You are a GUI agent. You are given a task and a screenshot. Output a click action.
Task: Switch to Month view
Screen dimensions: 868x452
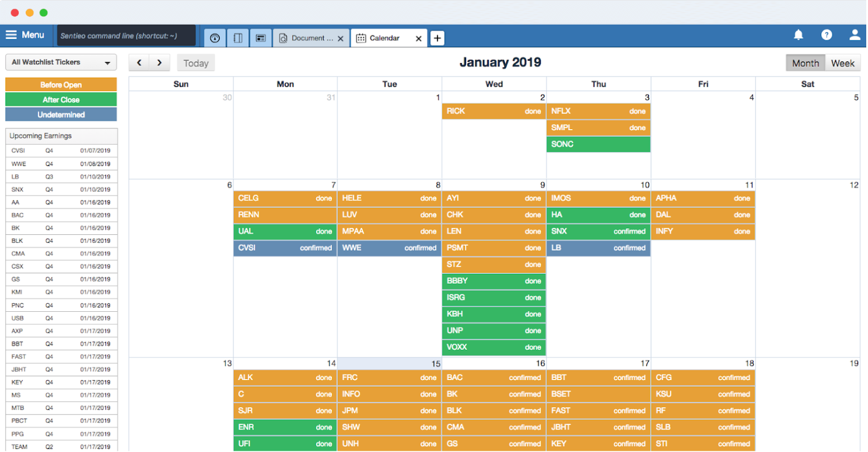tap(805, 63)
